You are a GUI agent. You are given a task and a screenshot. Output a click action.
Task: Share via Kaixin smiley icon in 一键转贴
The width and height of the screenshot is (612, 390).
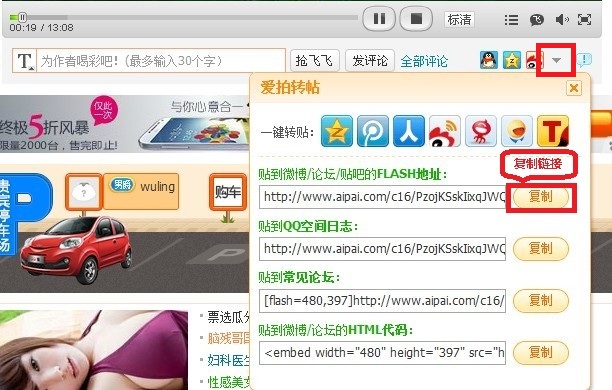point(517,131)
